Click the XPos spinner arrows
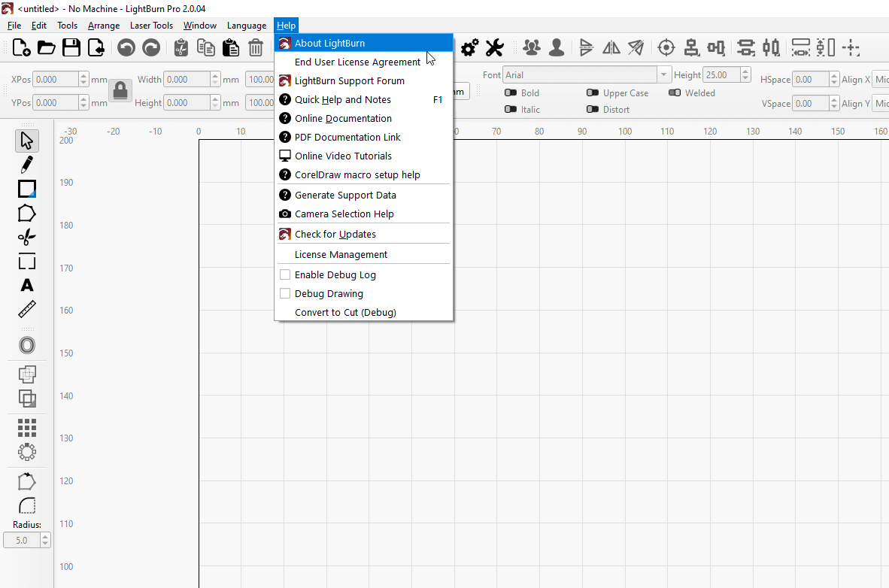The image size is (889, 588). coord(83,80)
